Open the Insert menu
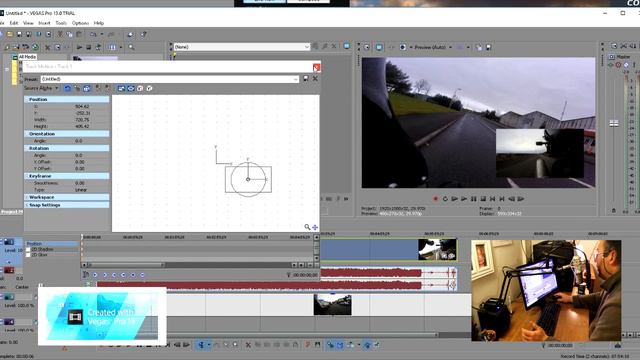640x360 pixels. (x=44, y=23)
